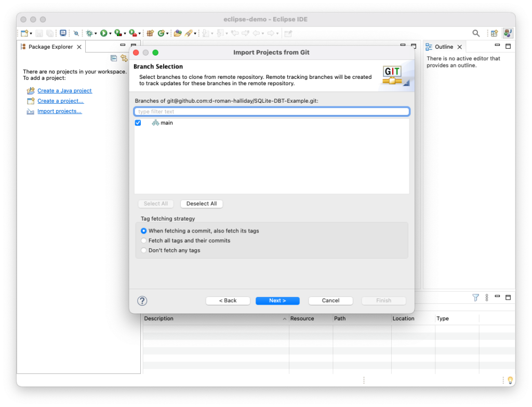
Task: Open the Problems view three-dot menu
Action: (x=487, y=297)
